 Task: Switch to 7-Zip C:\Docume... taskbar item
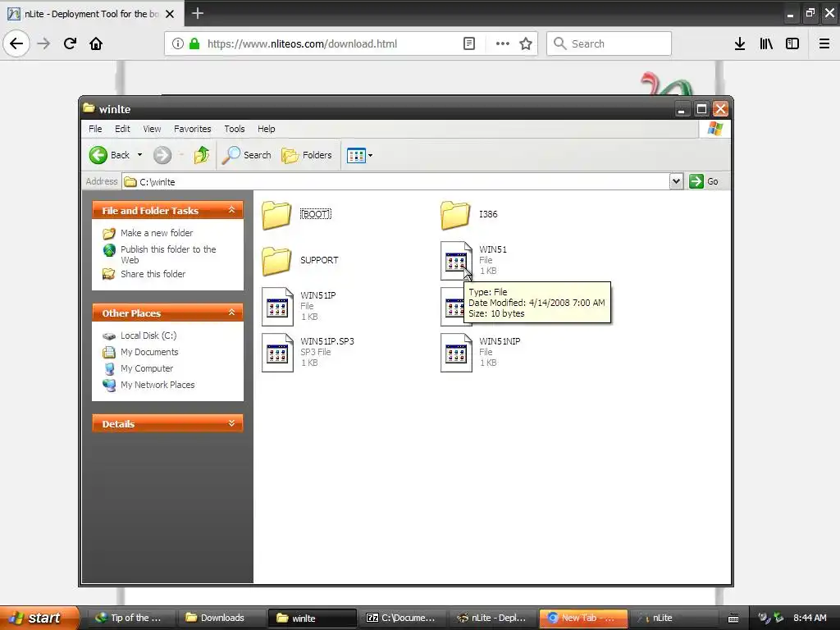pyautogui.click(x=402, y=618)
